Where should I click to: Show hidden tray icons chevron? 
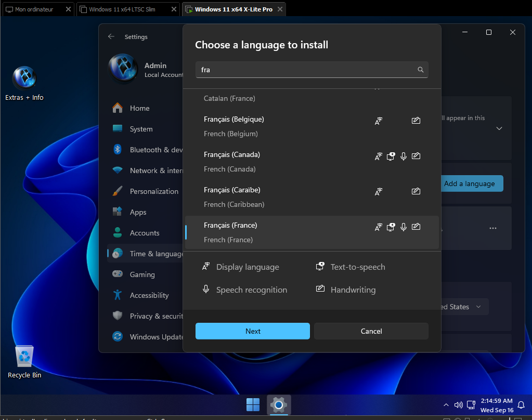[x=446, y=405]
